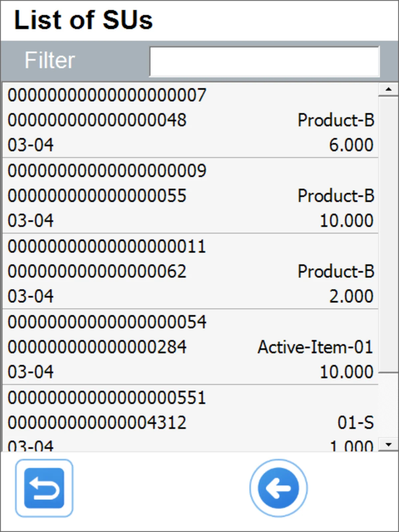Click the blue undo return icon
The image size is (399, 532).
44,488
